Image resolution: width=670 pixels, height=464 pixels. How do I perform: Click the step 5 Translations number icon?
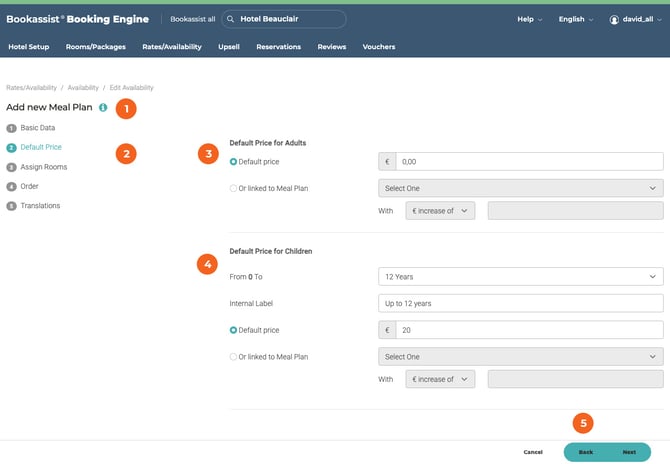[12, 206]
